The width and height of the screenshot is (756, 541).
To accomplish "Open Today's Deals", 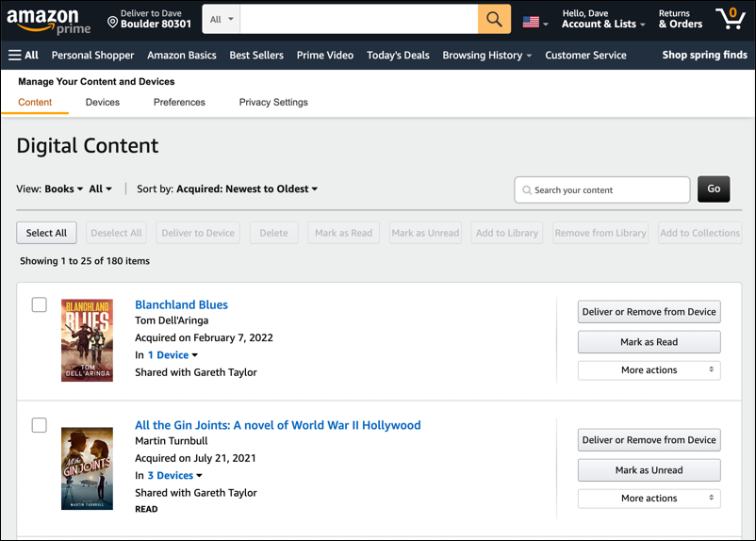I will (398, 56).
